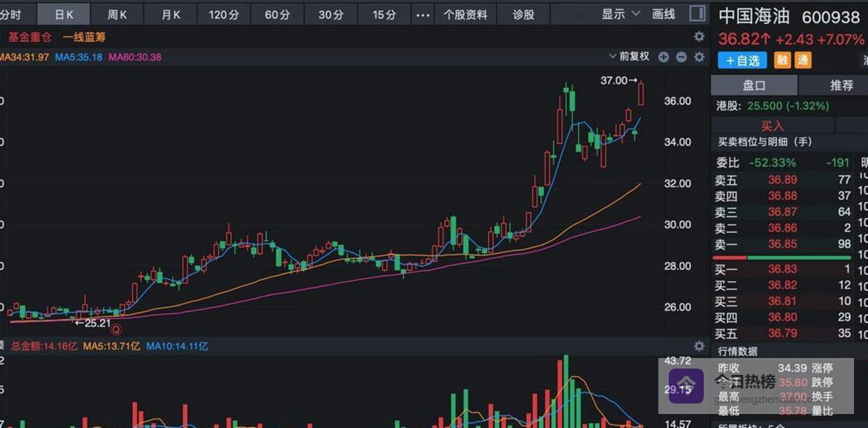Screen dimensions: 868x428
Task: Switch to the 推荐 tab
Action: [841, 85]
